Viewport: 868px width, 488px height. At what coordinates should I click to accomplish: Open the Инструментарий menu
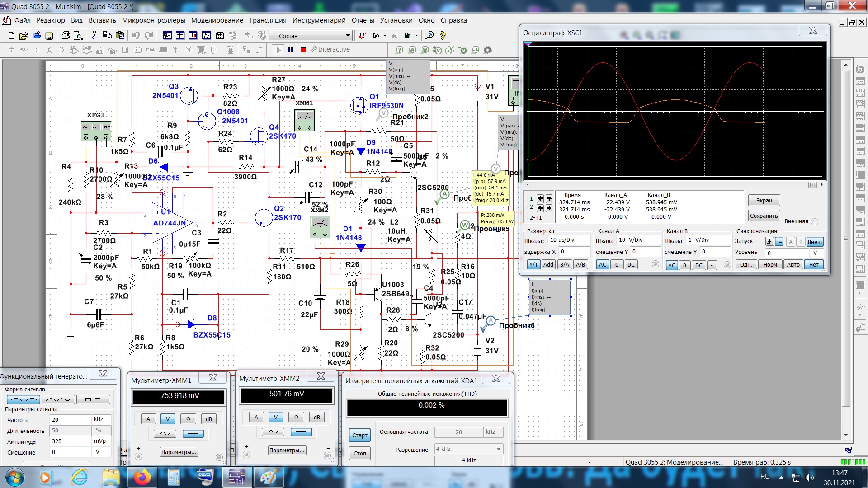[x=319, y=20]
